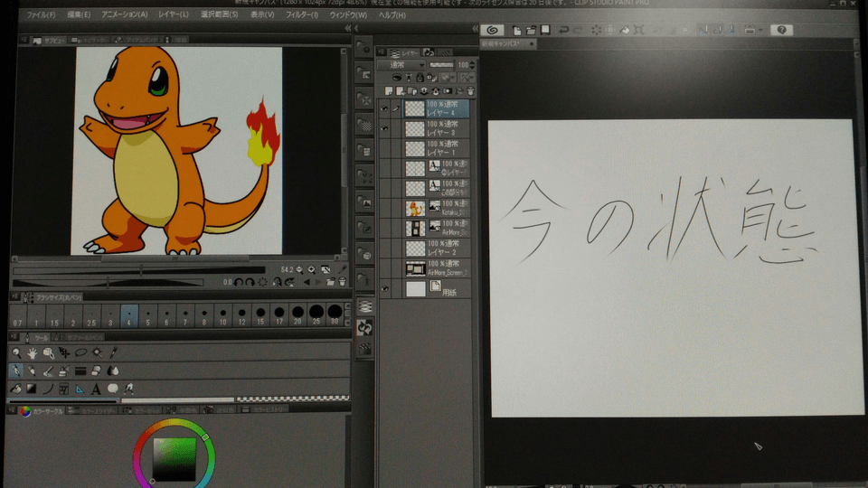Select the Pen tool
868x488 pixels.
coord(16,371)
